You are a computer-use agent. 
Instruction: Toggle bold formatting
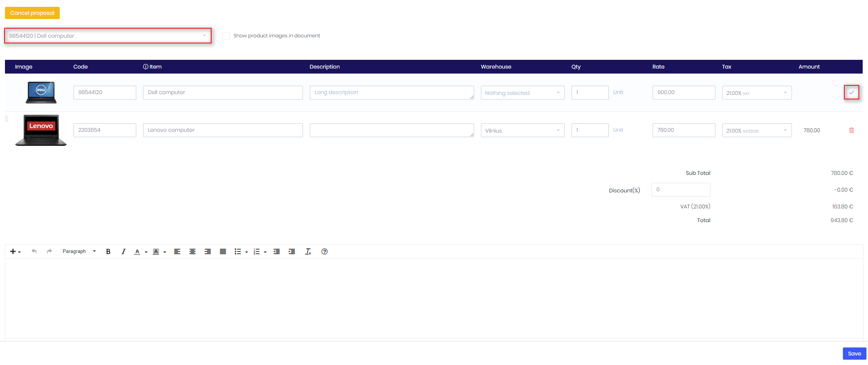(108, 251)
